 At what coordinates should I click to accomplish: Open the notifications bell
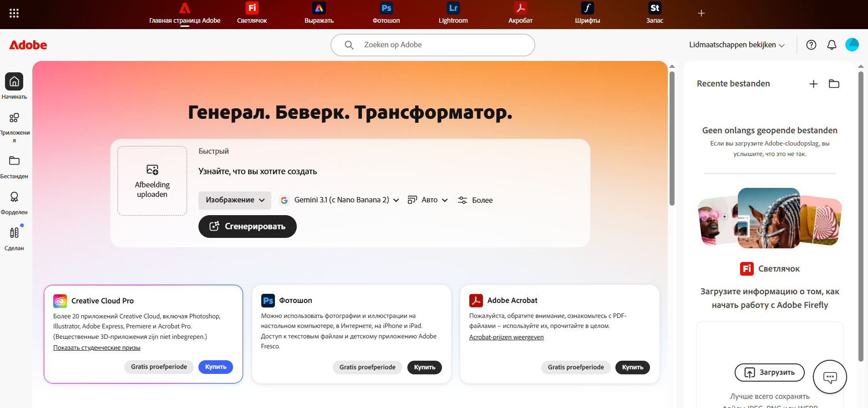tap(832, 45)
